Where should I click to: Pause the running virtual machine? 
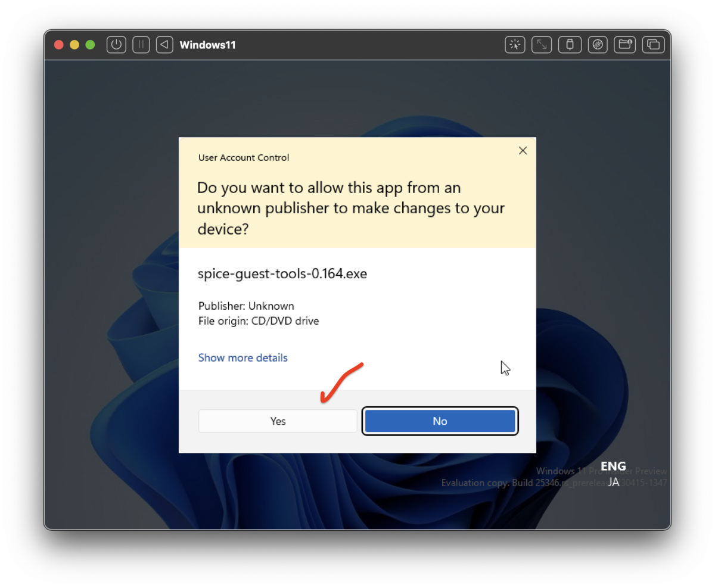pos(141,44)
